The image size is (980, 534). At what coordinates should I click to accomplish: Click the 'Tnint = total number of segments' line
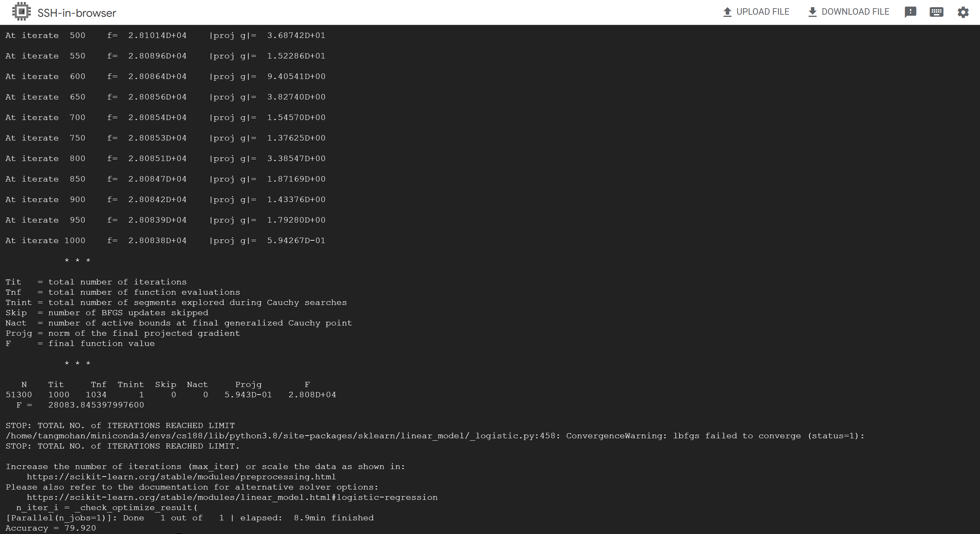click(x=176, y=302)
